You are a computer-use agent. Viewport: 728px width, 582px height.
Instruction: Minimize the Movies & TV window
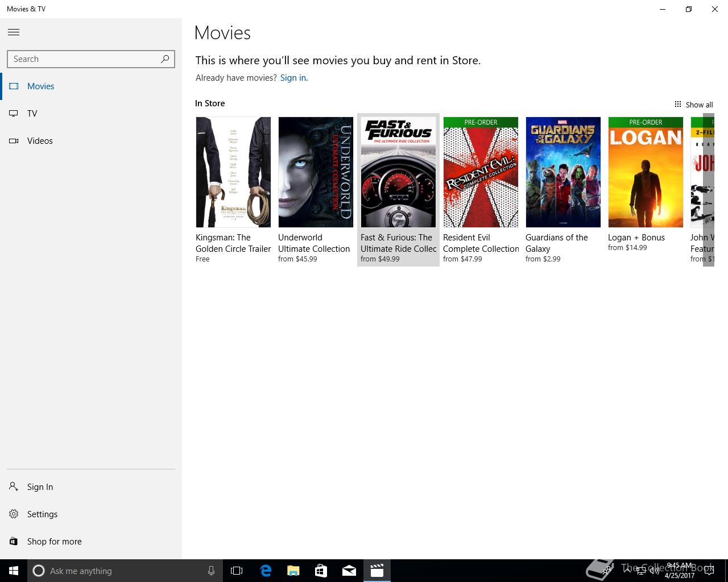[x=663, y=9]
